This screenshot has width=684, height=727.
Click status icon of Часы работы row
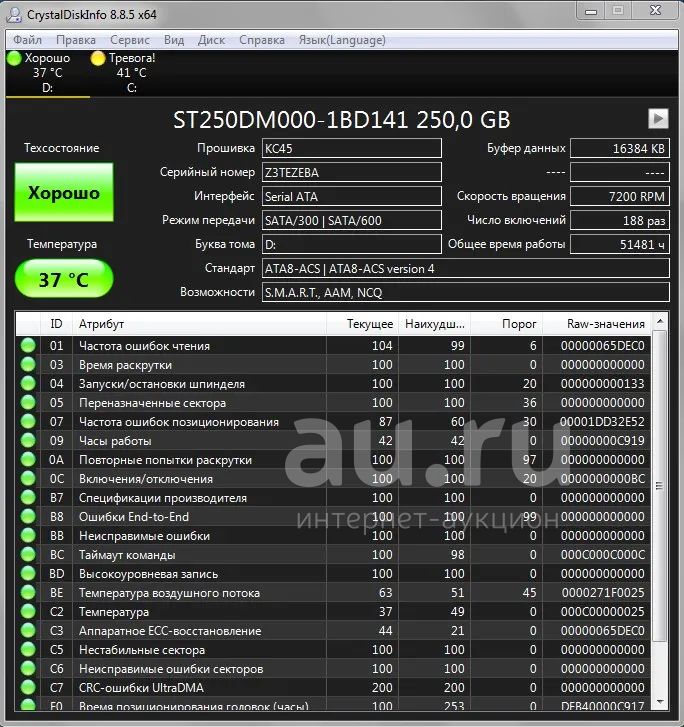click(x=28, y=440)
